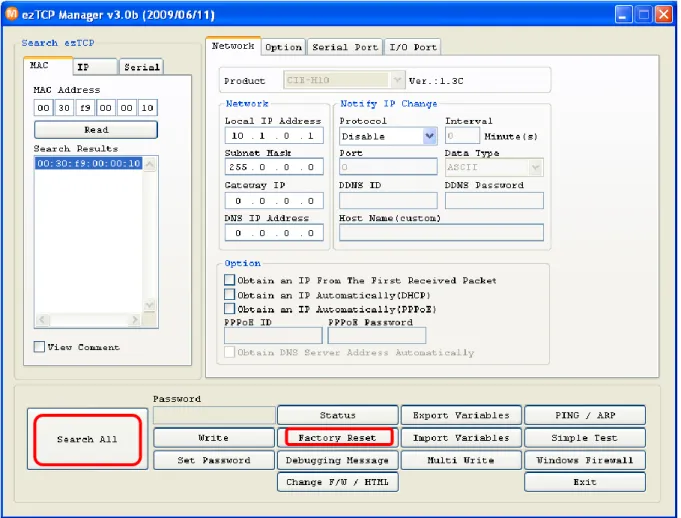Open PING / ARP tool
This screenshot has width=681, height=518.
tap(585, 415)
